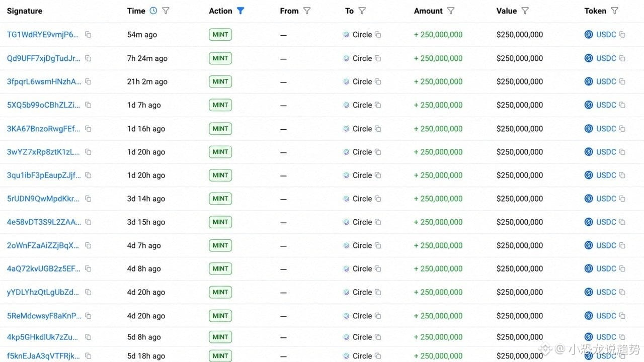This screenshot has height=362, width=644.
Task: Open USDC token link in the 4d 8h ago row
Action: (x=606, y=268)
